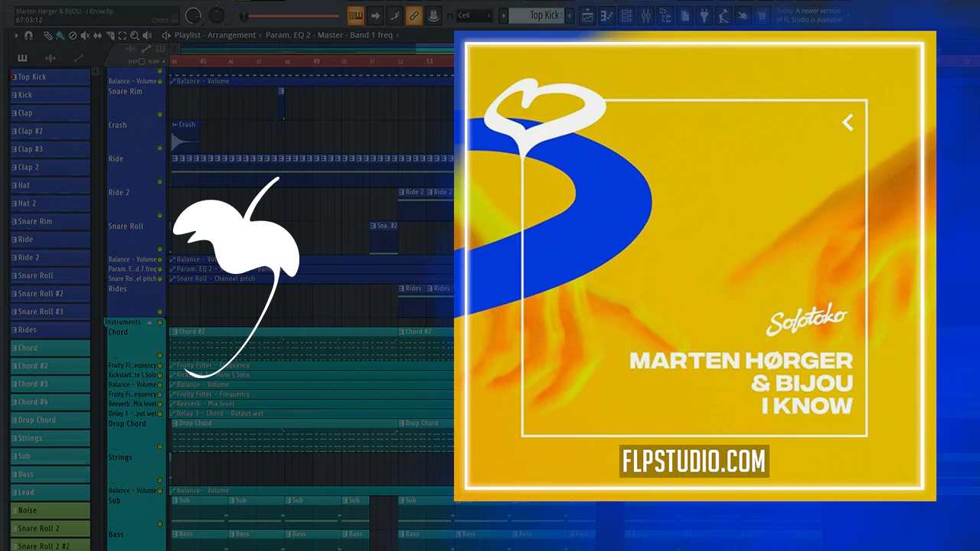This screenshot has height=551, width=980.
Task: Click the orange chain link icon
Action: coord(413,15)
